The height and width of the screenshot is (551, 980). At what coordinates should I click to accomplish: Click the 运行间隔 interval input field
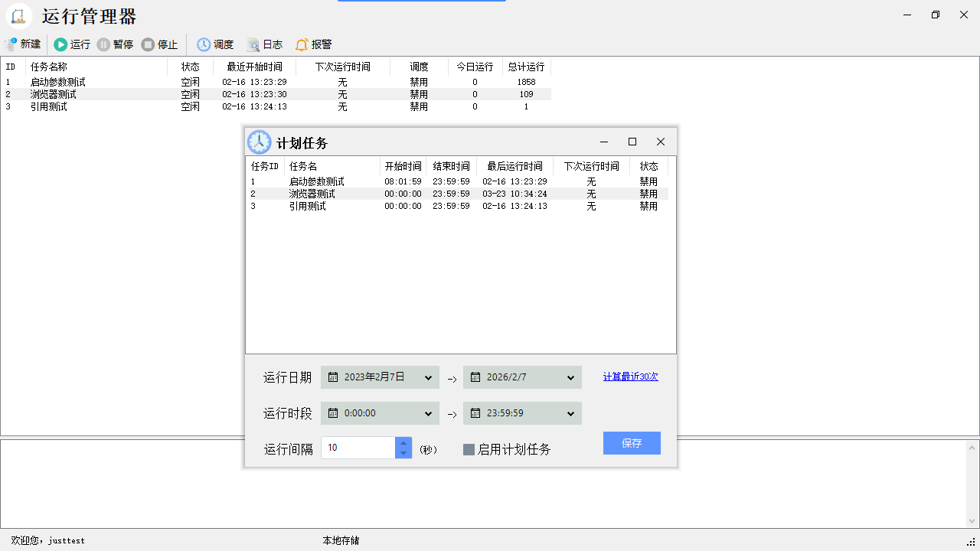tap(358, 447)
